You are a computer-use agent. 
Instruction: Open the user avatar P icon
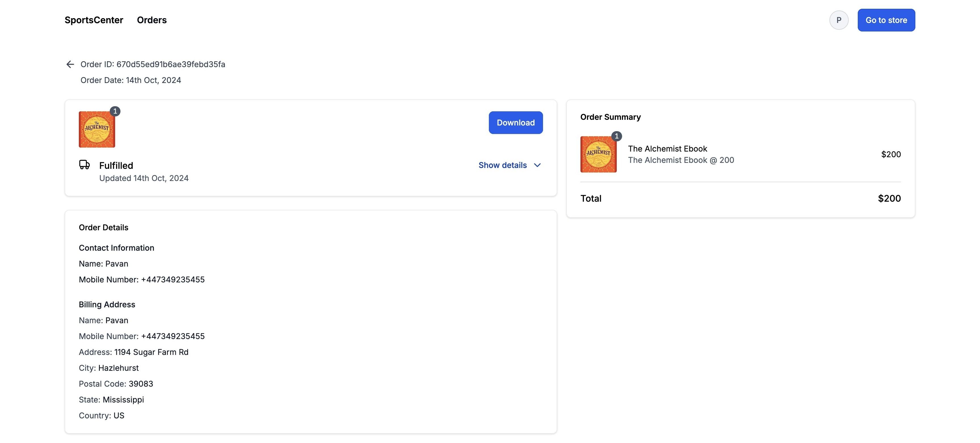[839, 20]
